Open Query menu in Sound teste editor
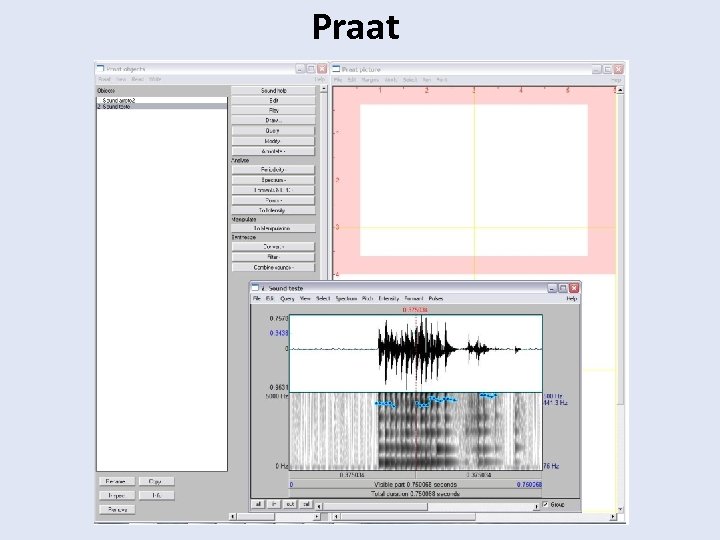The width and height of the screenshot is (720, 540). 287,298
